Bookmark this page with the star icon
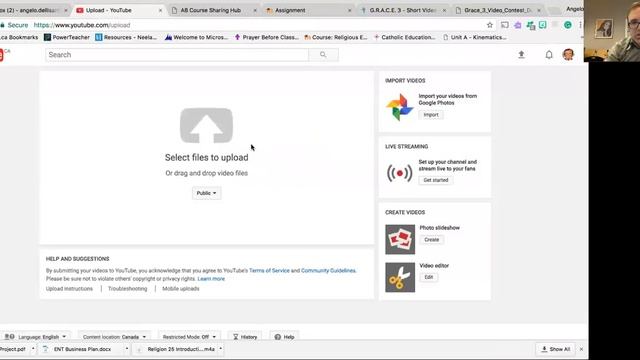This screenshot has width=640, height=360. 490,25
